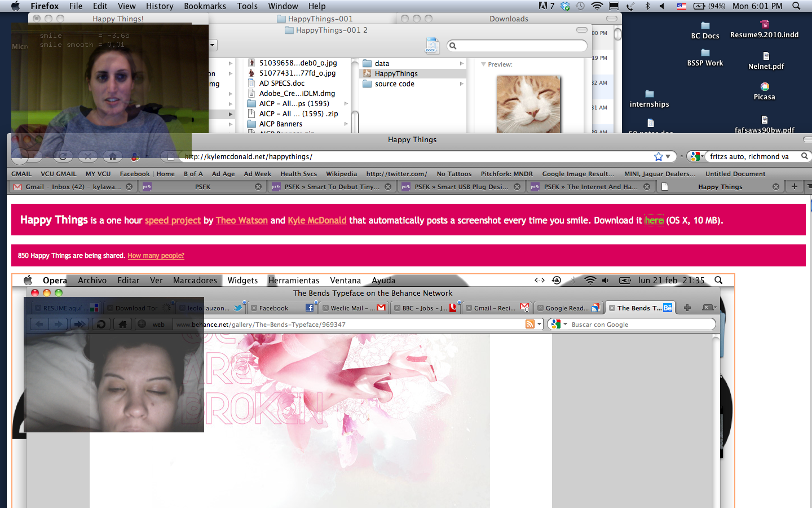
Task: Open the Google search engine dropdown
Action: 696,156
